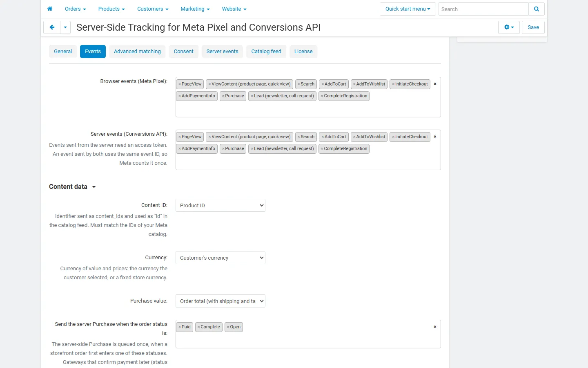Open the Content ID dropdown
The image size is (588, 368).
(220, 205)
